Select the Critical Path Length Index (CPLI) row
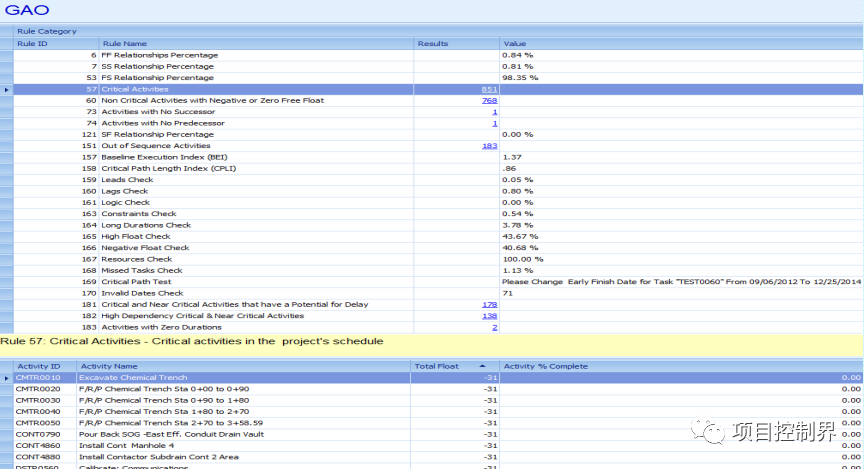 [x=439, y=169]
